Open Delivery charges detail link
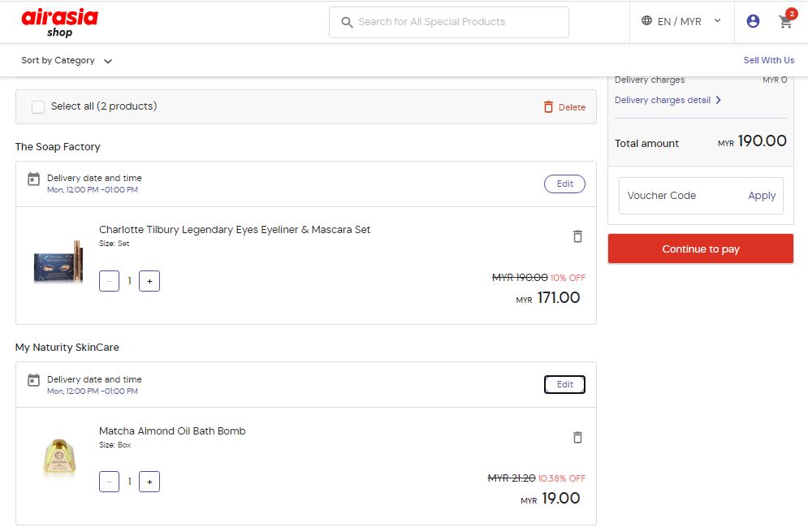This screenshot has width=808, height=532. click(x=668, y=100)
